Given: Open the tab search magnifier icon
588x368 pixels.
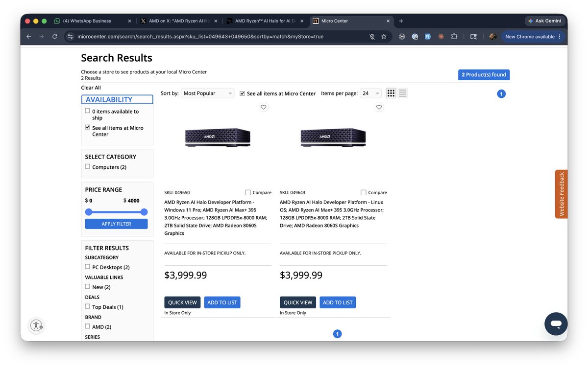Looking at the screenshot, I should tap(473, 37).
